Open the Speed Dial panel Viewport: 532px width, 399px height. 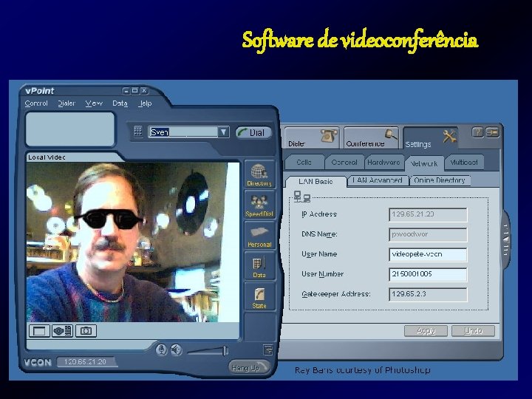click(259, 205)
